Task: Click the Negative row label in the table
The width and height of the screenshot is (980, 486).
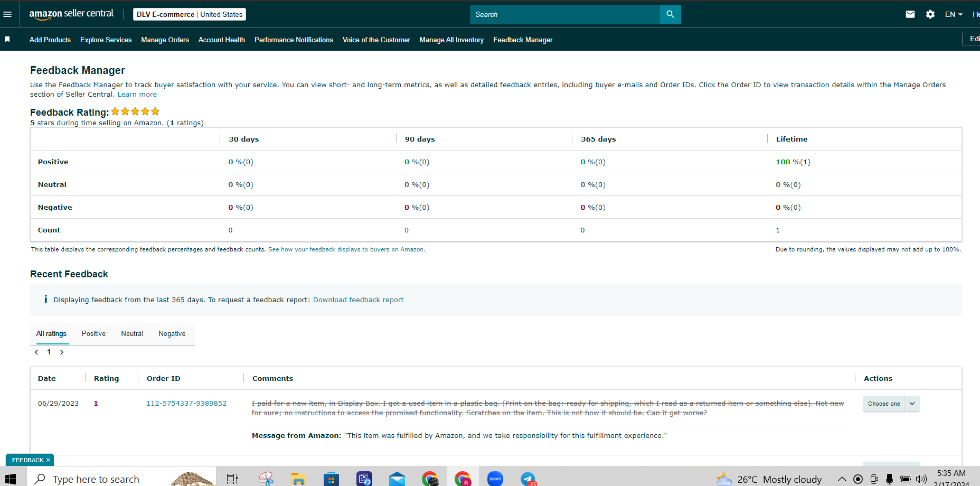Action: [55, 207]
